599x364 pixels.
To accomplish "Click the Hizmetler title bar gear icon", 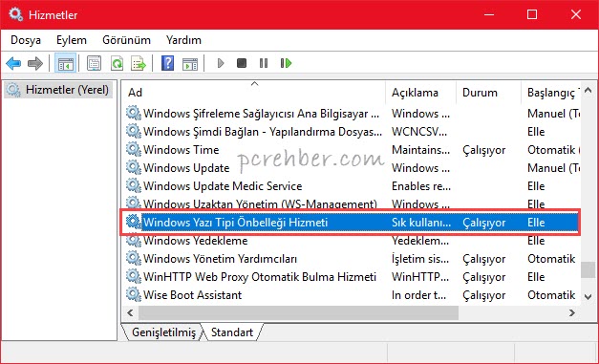I will [16, 14].
